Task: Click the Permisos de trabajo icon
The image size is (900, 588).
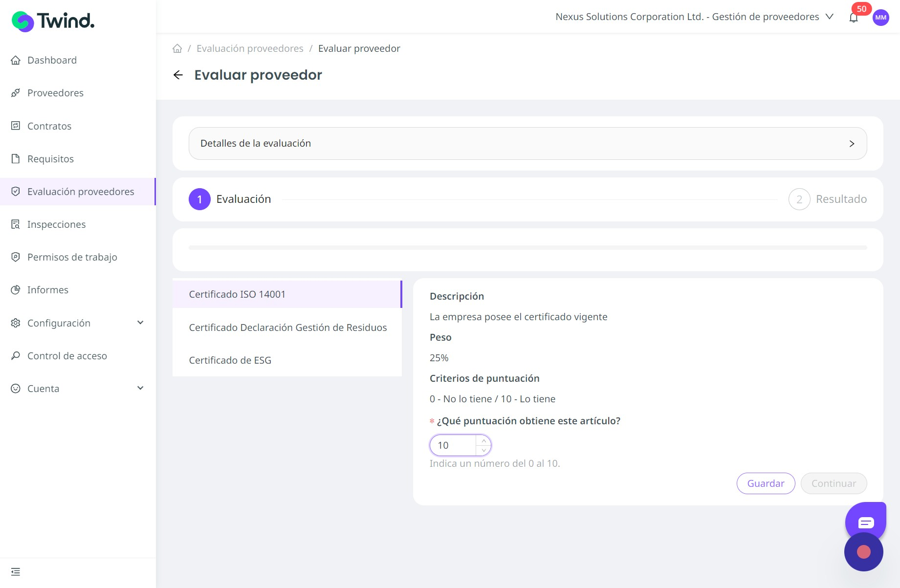Action: coord(16,257)
